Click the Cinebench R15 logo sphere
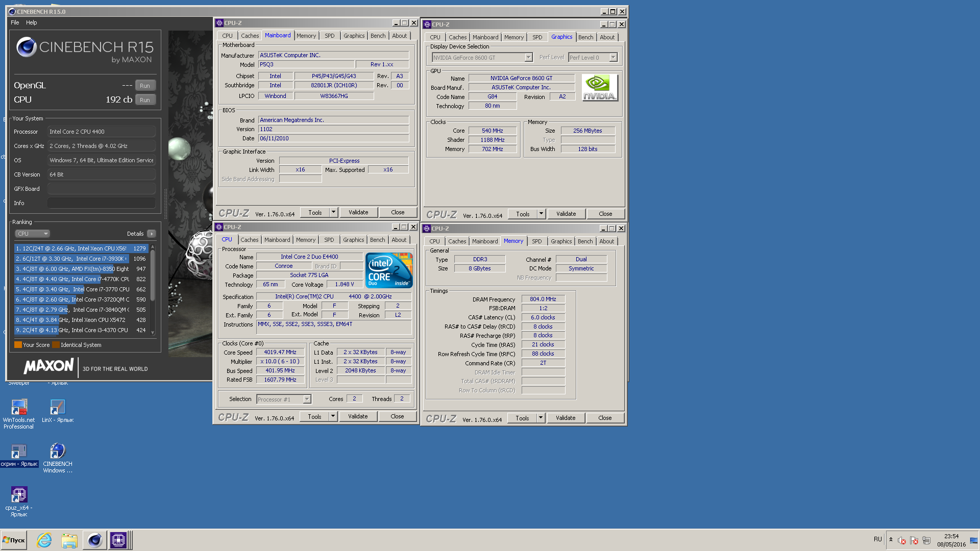 pos(26,47)
